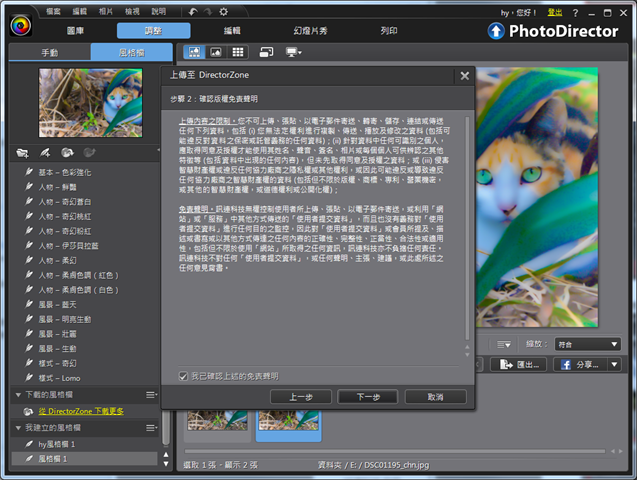637x480 pixels.
Task: Click the dimmed globe icon in preset toolbar
Action: click(89, 153)
